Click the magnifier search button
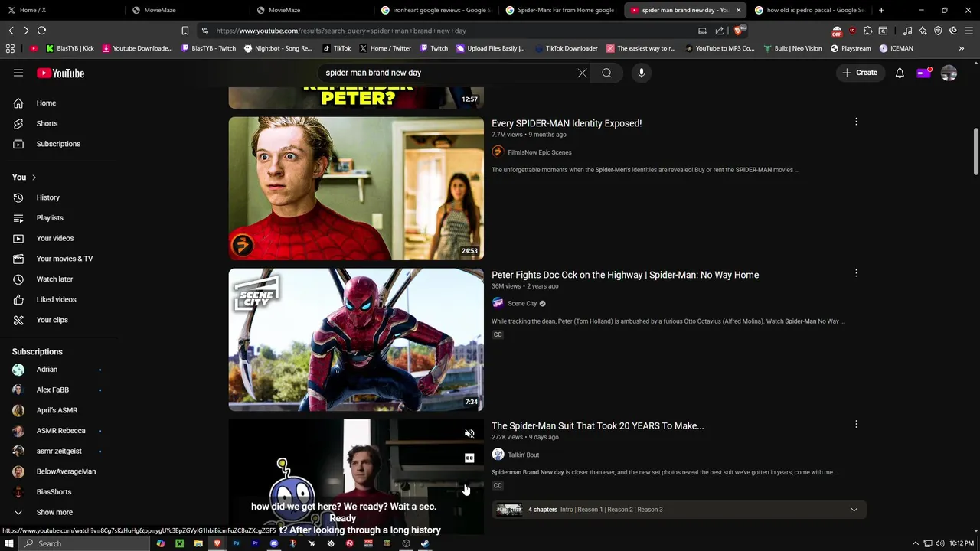Viewport: 980px width, 551px height. 606,73
